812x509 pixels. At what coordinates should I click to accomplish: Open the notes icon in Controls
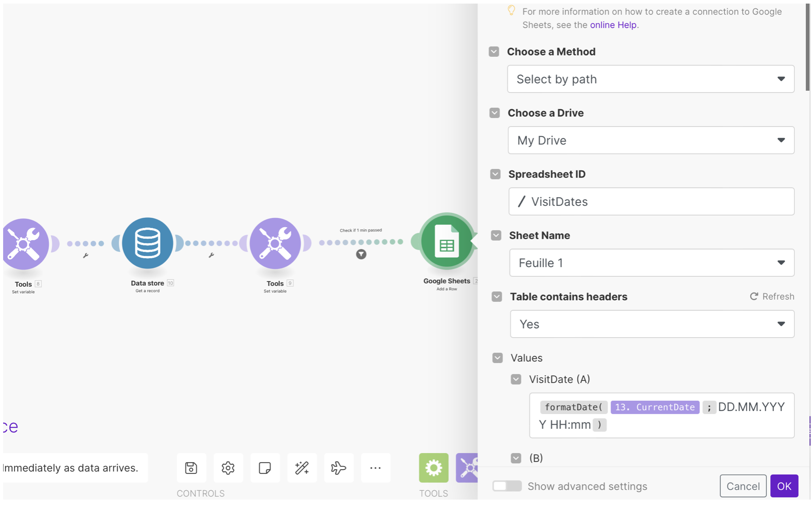[265, 468]
